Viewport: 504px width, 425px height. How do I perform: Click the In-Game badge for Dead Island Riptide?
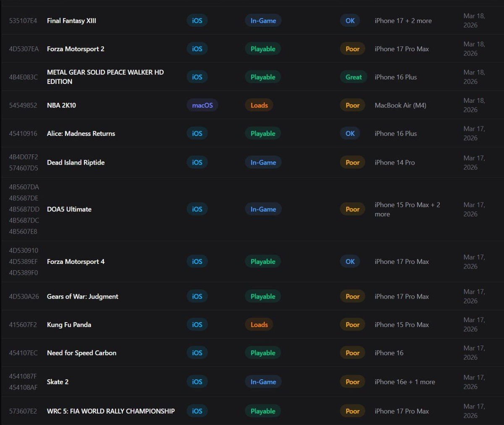pyautogui.click(x=263, y=163)
